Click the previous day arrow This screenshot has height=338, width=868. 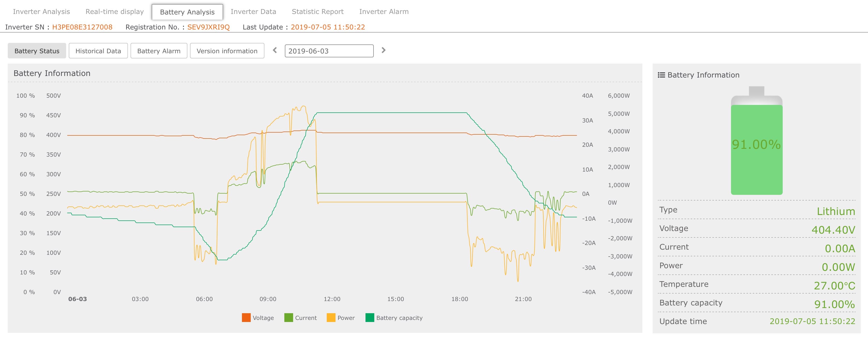[x=275, y=51]
